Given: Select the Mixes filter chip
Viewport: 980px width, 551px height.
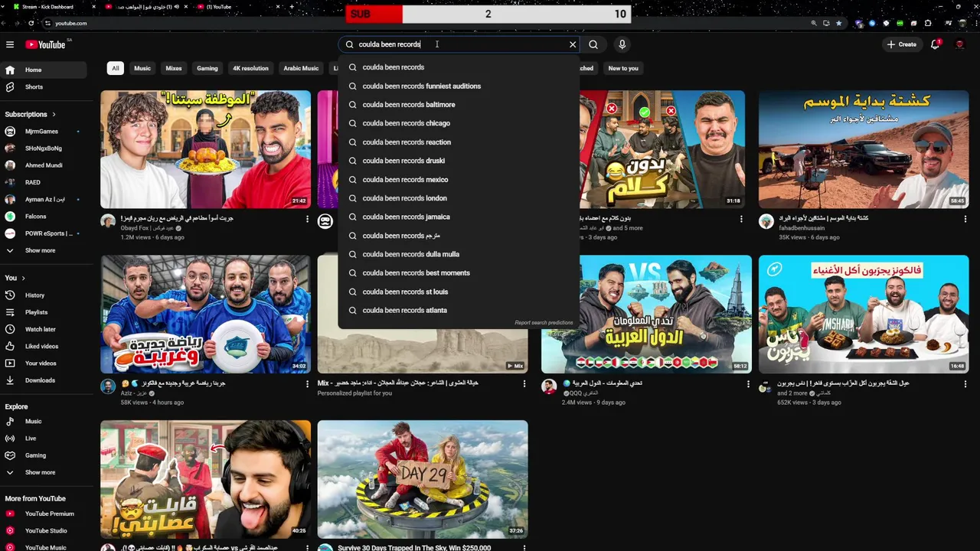Looking at the screenshot, I should click(x=174, y=68).
